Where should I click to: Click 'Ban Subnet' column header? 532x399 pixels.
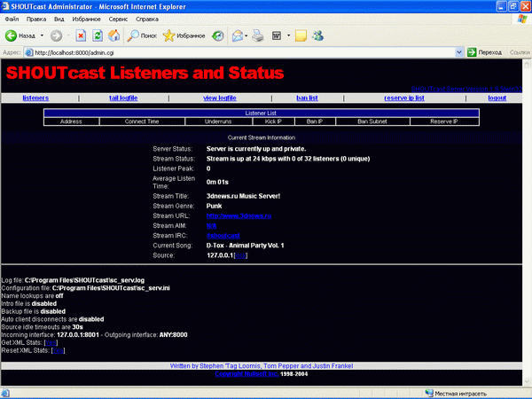(x=372, y=121)
